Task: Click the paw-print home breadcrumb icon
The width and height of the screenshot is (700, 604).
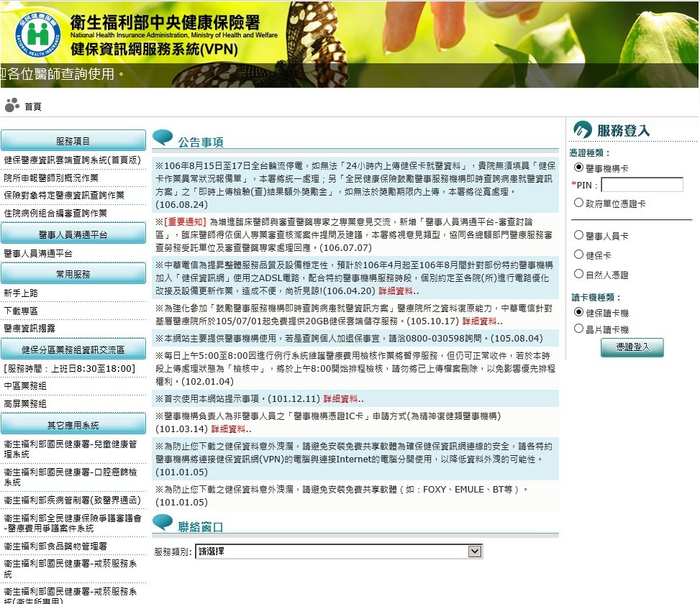Action: (12, 105)
